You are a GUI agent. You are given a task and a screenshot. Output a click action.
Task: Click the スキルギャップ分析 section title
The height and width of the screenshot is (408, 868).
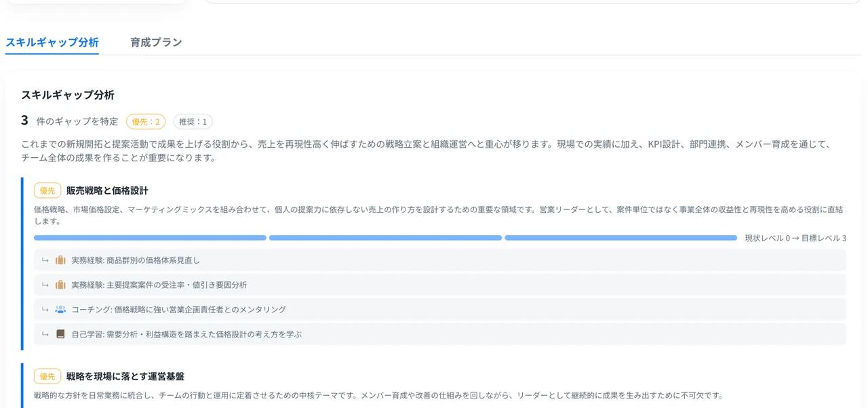[68, 95]
